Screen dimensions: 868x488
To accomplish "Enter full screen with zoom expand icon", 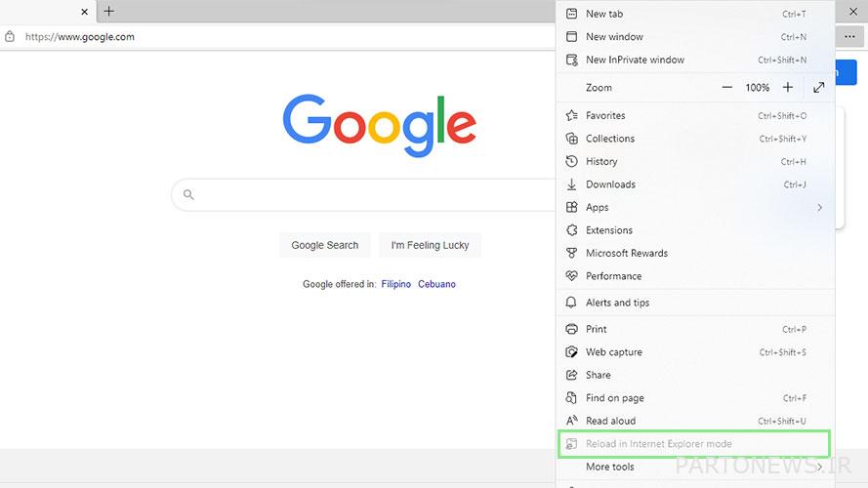I will pos(818,87).
